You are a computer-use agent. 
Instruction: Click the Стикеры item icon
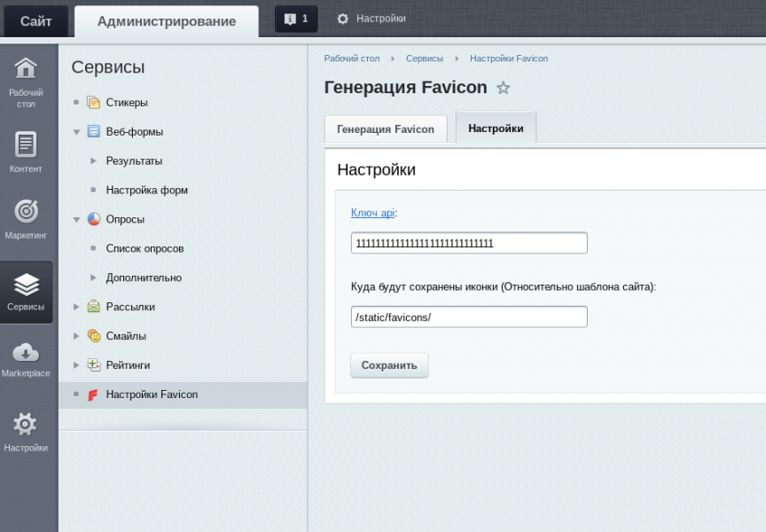pos(92,102)
